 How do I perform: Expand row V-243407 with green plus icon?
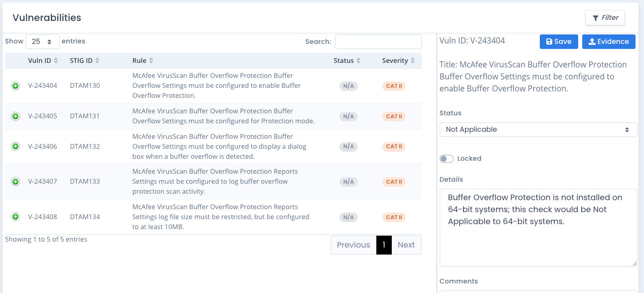click(x=15, y=182)
